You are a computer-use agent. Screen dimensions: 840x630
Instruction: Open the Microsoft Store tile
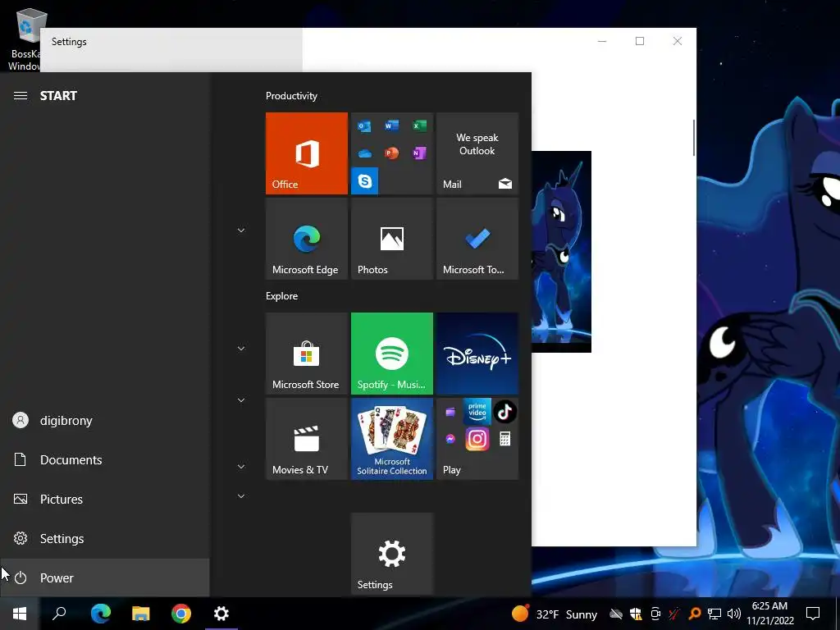click(x=307, y=354)
